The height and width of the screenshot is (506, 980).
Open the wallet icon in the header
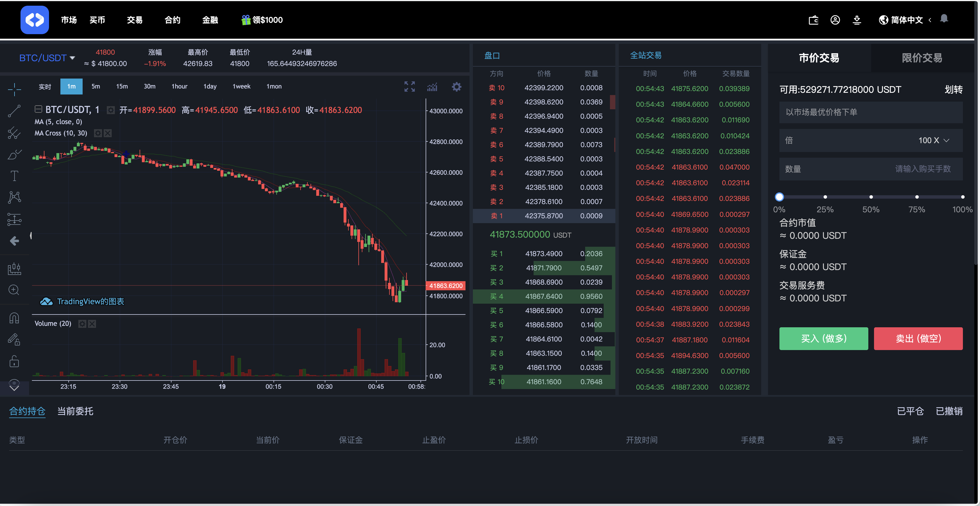(813, 20)
